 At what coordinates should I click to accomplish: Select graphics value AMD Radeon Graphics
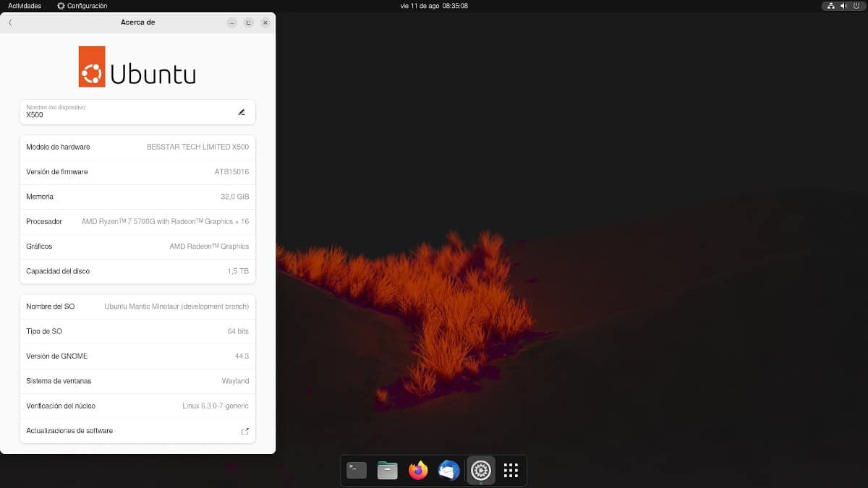[x=209, y=247]
